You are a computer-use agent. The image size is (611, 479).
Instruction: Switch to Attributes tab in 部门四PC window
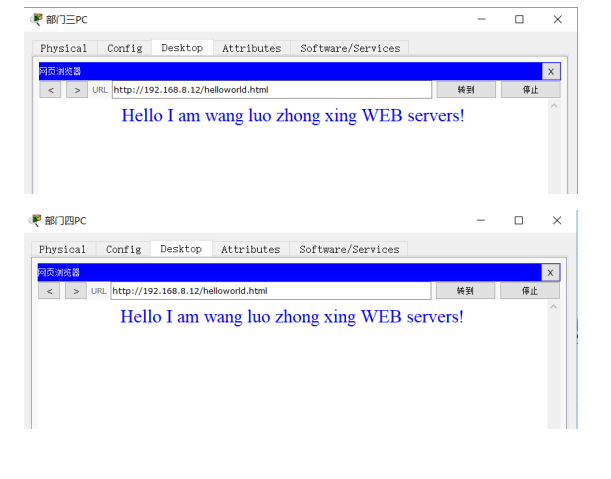point(251,249)
